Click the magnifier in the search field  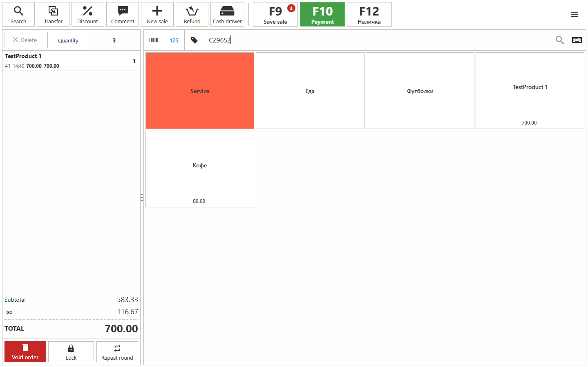click(559, 40)
